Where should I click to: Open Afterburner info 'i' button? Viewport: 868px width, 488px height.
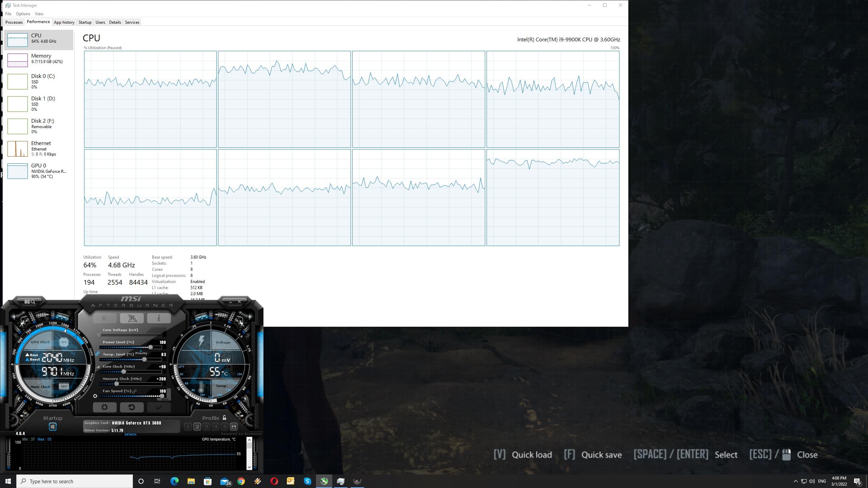(x=159, y=318)
